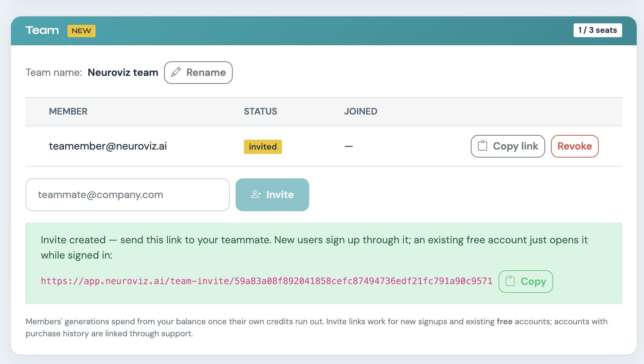Click the joined dash cell value
The width and height of the screenshot is (644, 364).
pyautogui.click(x=349, y=147)
